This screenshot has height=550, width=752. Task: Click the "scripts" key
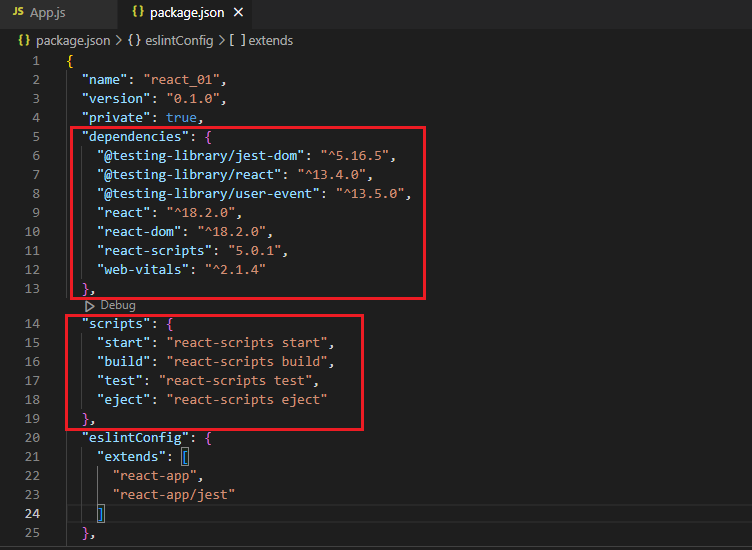coord(116,324)
